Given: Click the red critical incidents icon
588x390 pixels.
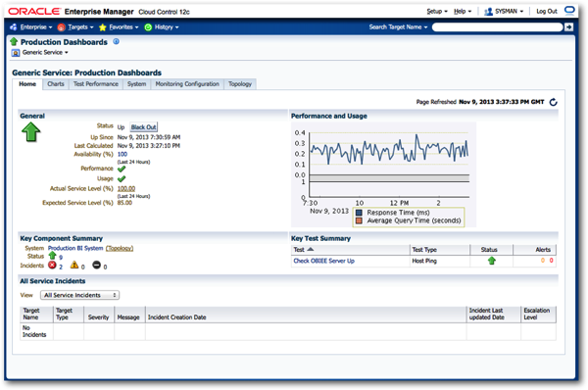Looking at the screenshot, I should 52,266.
